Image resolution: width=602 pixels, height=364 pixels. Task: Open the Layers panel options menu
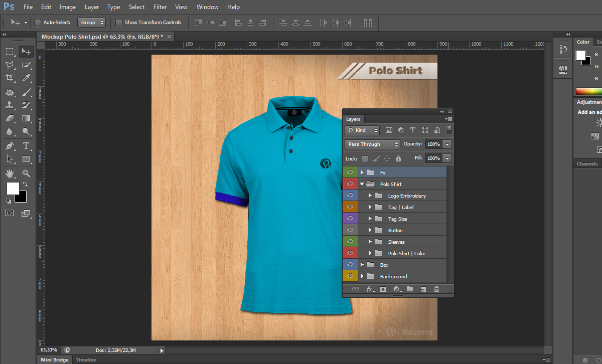click(449, 119)
